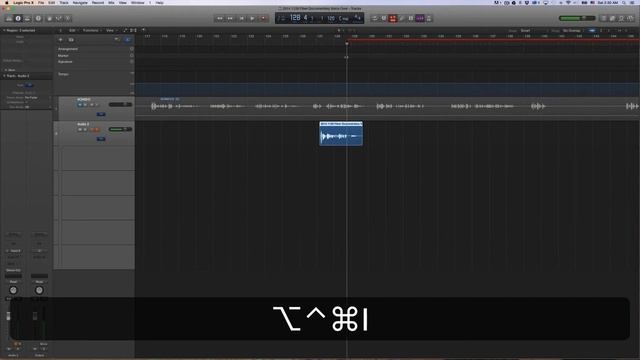Screen dimensions: 640x360
Task: Open the Window menu
Action: (x=138, y=2)
